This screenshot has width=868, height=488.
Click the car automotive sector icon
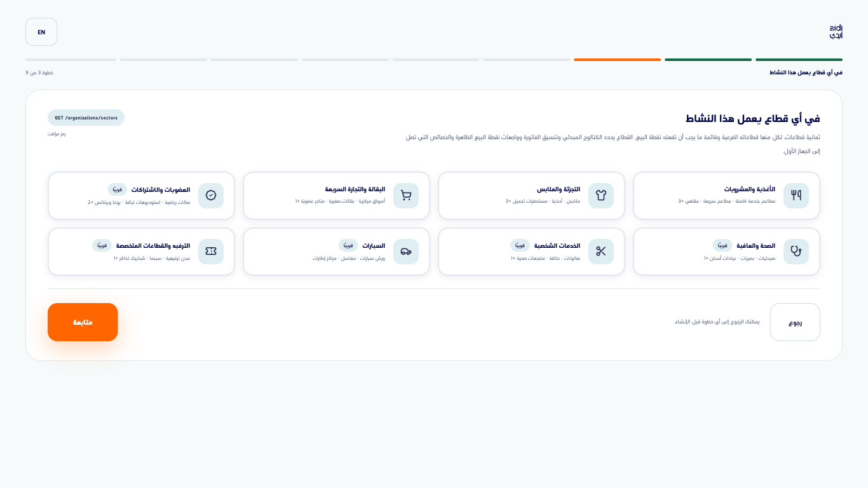point(405,252)
